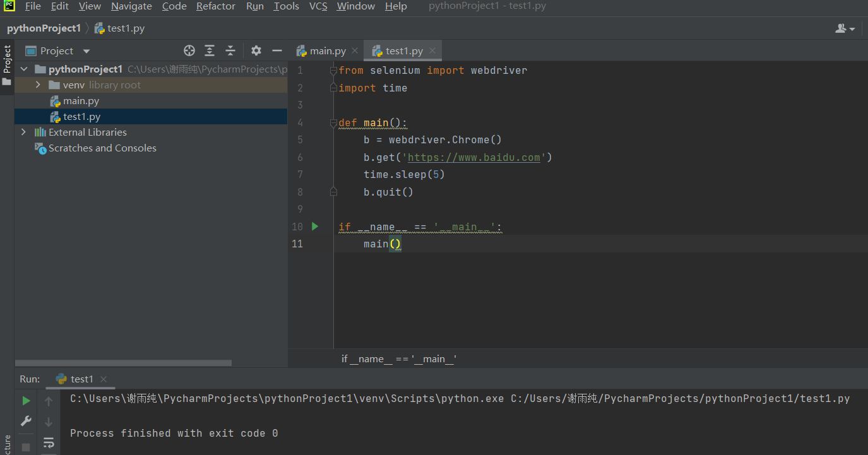
Task: Open the Window menu
Action: coord(356,6)
